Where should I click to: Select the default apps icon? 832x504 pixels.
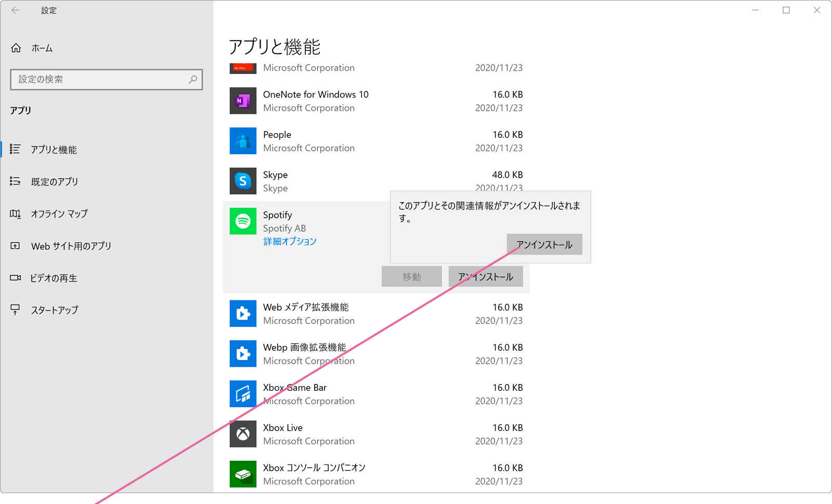click(15, 181)
